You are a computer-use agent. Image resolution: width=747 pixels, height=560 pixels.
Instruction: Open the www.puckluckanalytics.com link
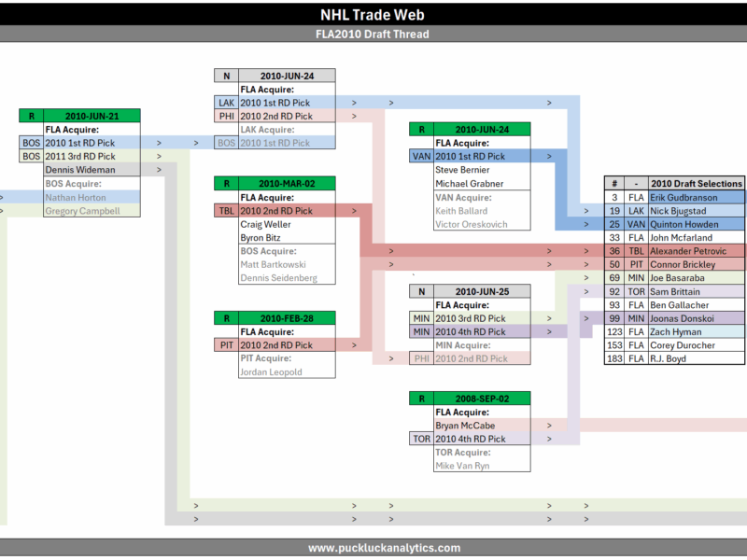pos(384,548)
